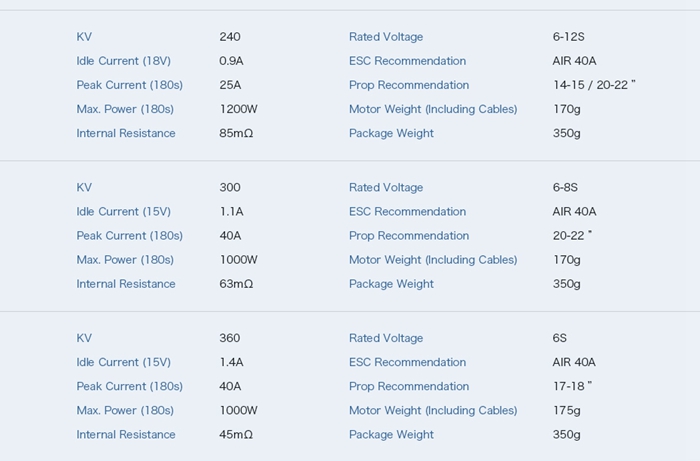The width and height of the screenshot is (700, 461).
Task: Click the 85mΩ internal resistance value
Action: coord(236,133)
